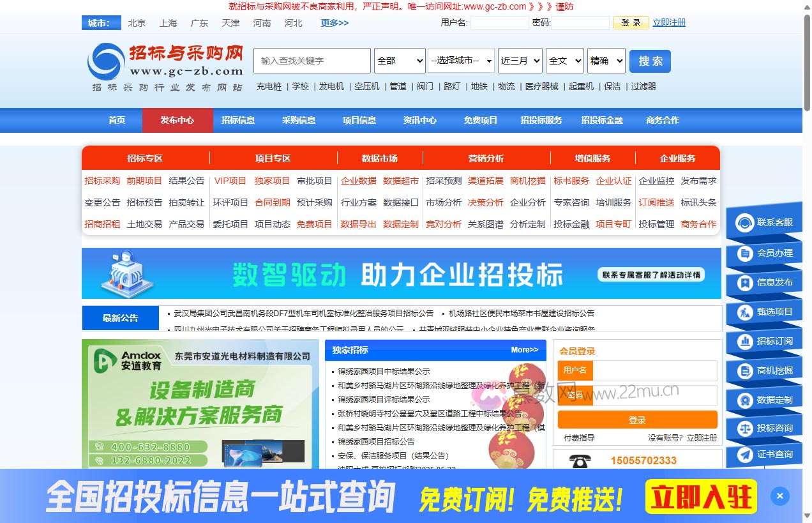Screen dimensions: 812x523
Task: Click the yellow 立即入驻 banner button
Action: (x=700, y=496)
